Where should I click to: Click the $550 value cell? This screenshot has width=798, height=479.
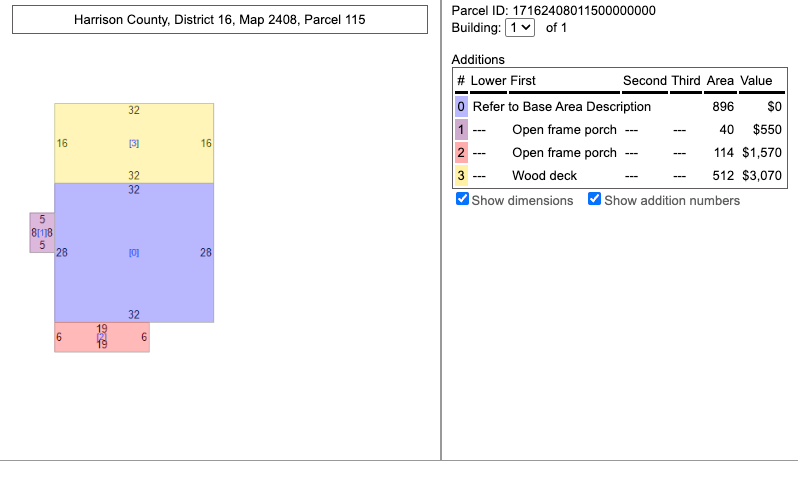[767, 130]
